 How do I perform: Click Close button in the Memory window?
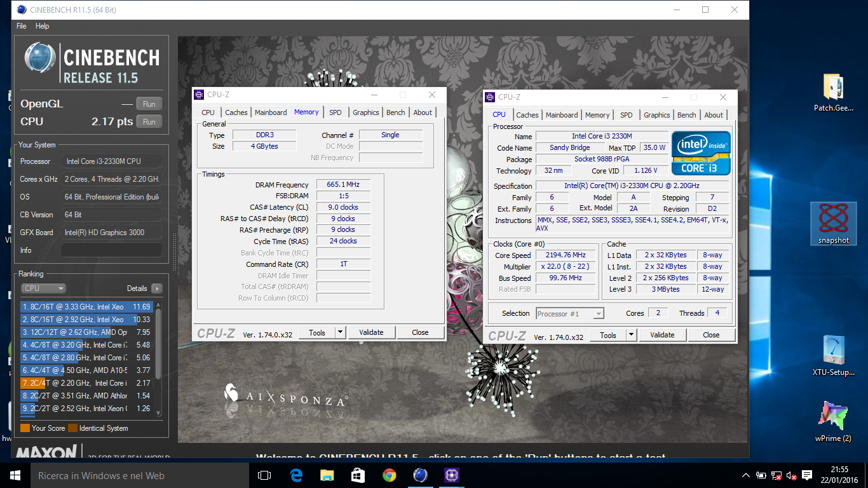[420, 332]
